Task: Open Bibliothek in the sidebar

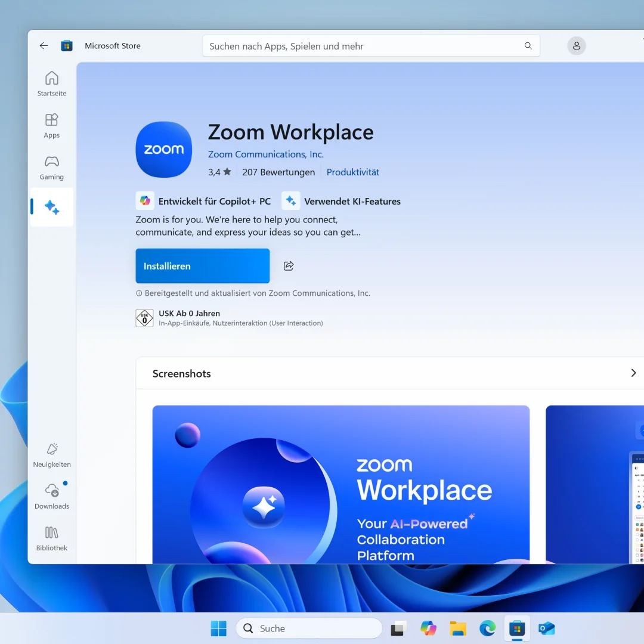Action: (52, 538)
